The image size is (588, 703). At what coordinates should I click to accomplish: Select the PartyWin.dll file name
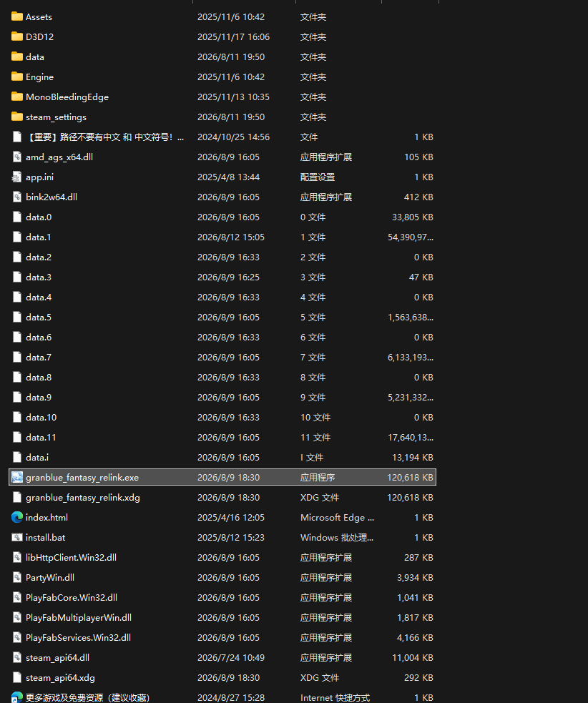point(50,578)
